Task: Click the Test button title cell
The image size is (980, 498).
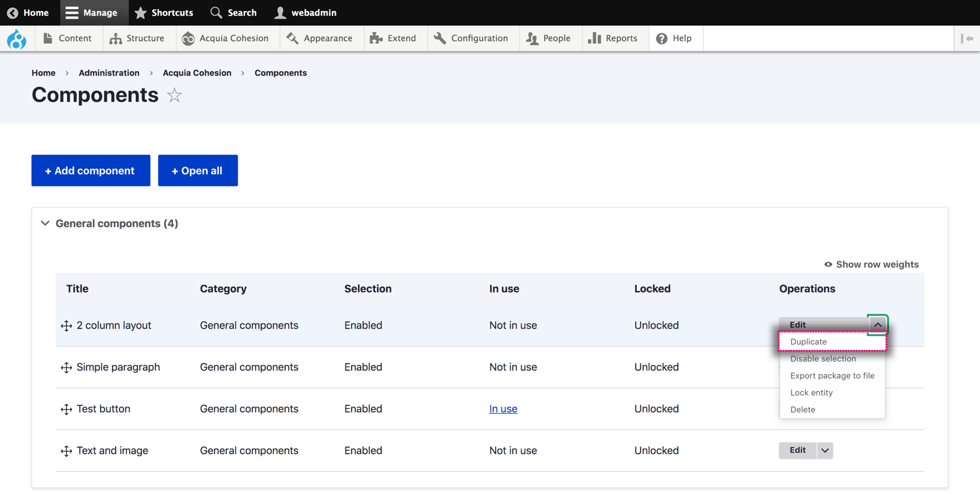Action: [x=103, y=409]
